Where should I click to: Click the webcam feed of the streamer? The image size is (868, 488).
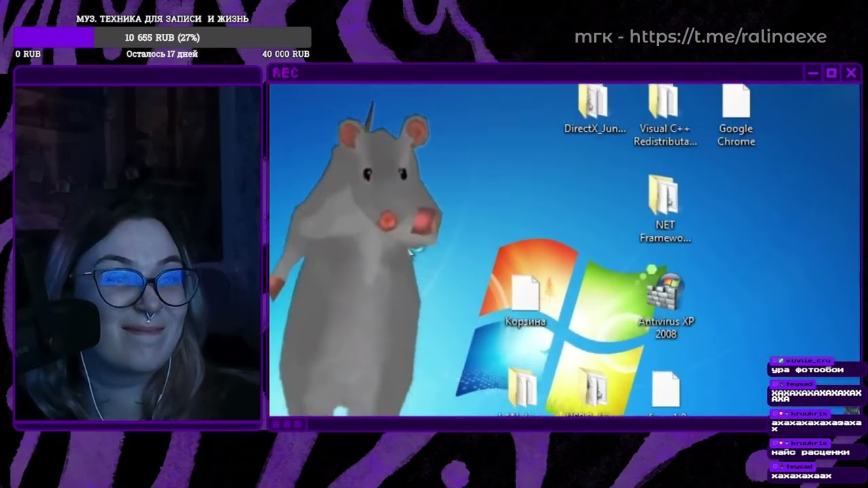pyautogui.click(x=138, y=252)
